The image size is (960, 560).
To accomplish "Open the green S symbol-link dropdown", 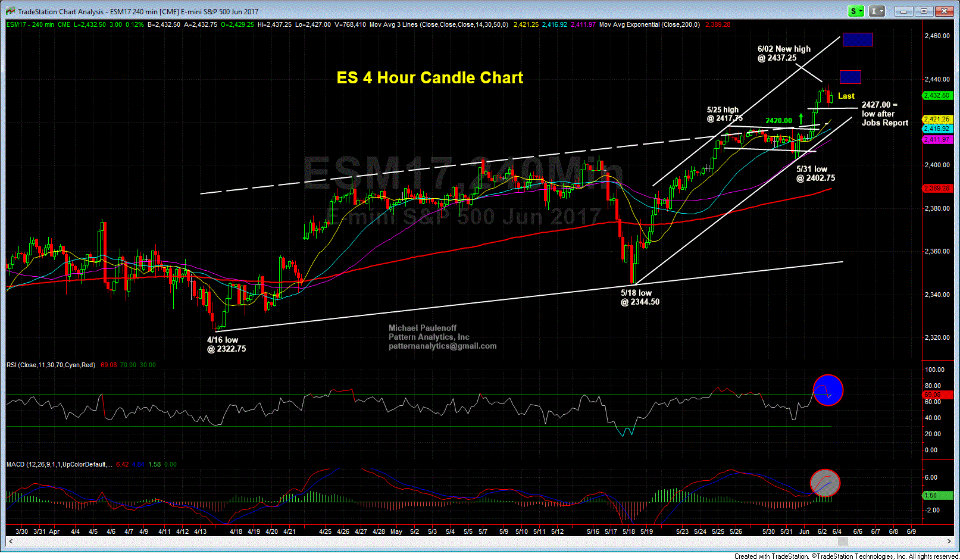I will (856, 11).
